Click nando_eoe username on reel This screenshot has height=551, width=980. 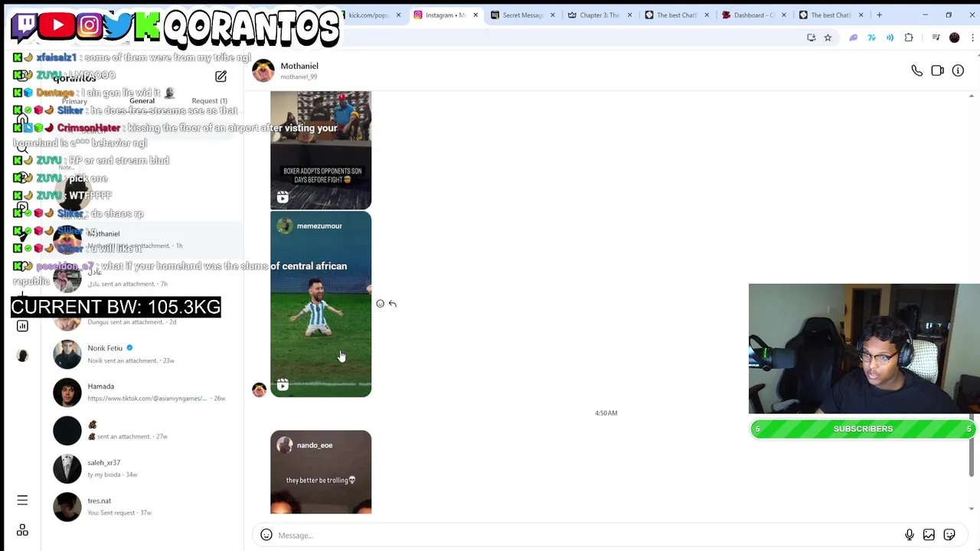(315, 445)
